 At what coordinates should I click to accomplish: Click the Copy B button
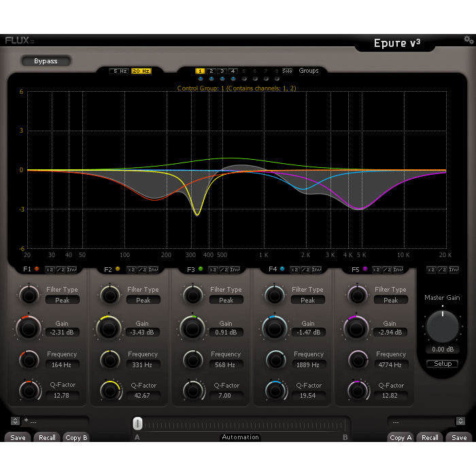pyautogui.click(x=76, y=437)
